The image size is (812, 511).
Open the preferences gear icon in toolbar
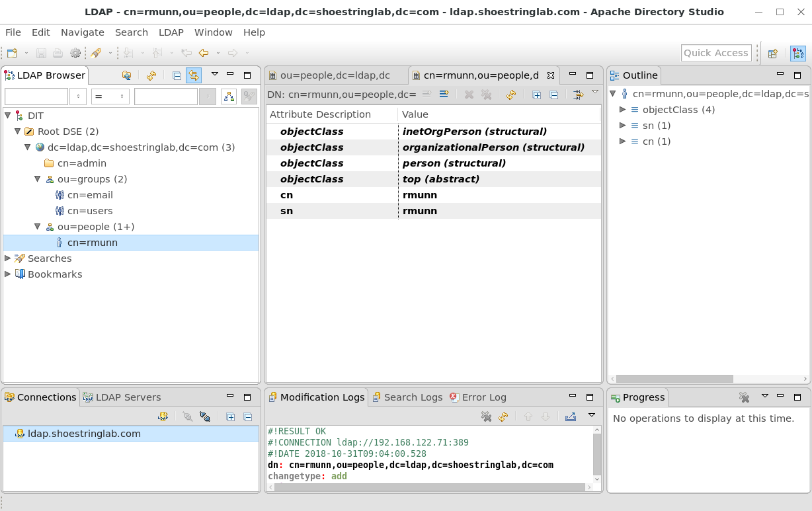coord(75,53)
